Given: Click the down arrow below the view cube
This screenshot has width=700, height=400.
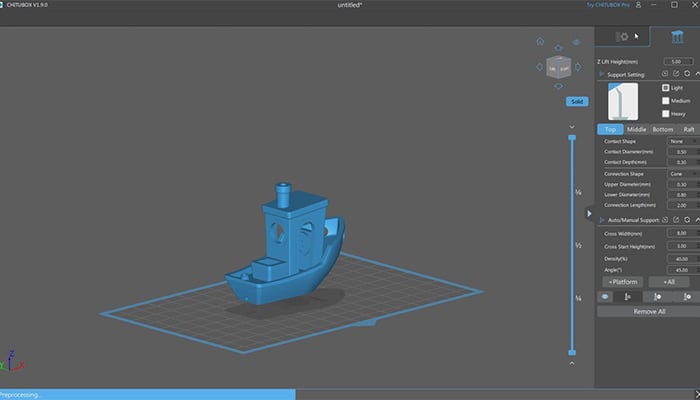Looking at the screenshot, I should coord(558,86).
